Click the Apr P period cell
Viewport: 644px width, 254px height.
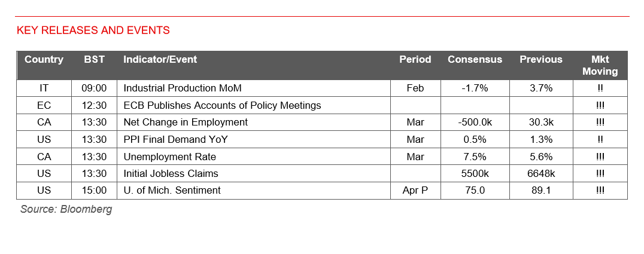(x=415, y=191)
